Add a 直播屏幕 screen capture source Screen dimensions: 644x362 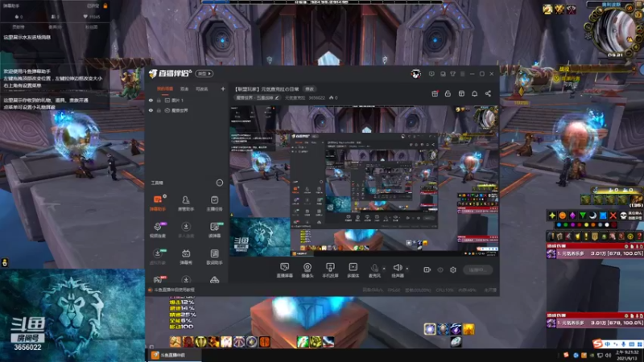point(284,270)
